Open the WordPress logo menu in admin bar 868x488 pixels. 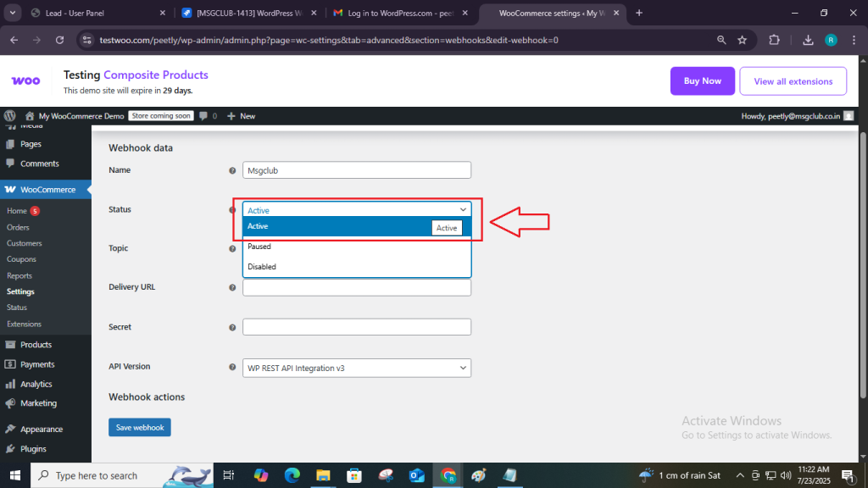tap(10, 115)
